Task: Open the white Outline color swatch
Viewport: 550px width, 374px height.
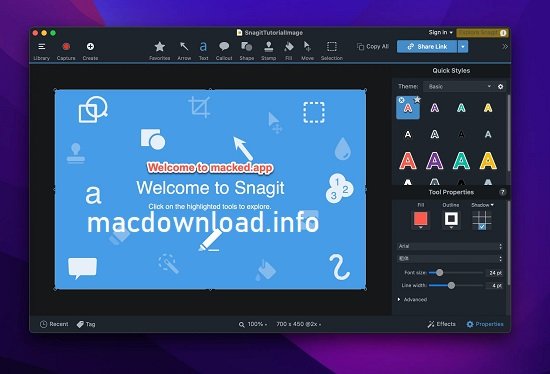Action: coord(451,219)
